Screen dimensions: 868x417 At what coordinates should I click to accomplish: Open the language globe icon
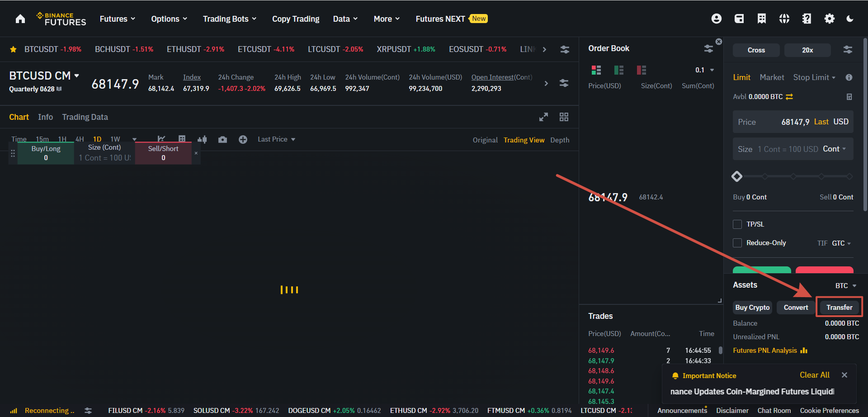(x=784, y=19)
